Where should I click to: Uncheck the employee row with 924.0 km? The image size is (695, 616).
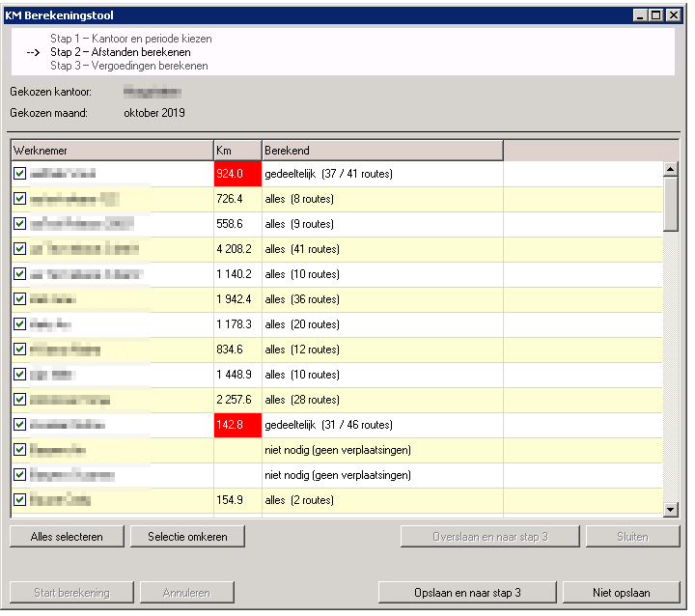tap(19, 174)
